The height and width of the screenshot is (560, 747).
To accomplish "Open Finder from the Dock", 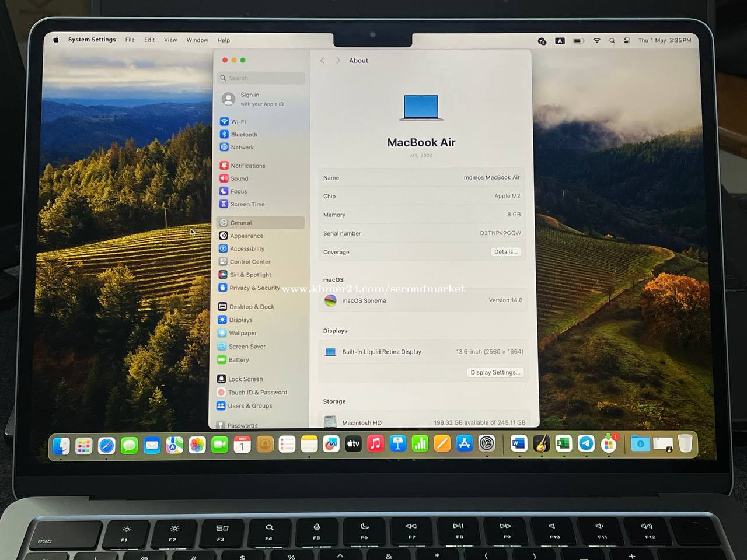I will point(61,446).
